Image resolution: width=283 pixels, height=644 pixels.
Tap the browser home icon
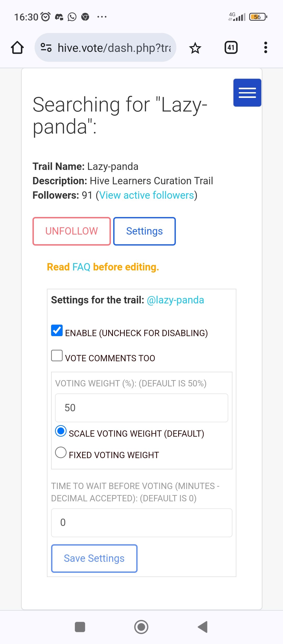click(17, 48)
